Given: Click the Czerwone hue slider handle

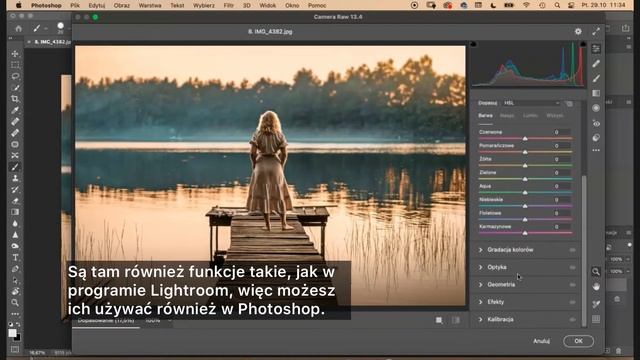Looking at the screenshot, I should pos(525,139).
